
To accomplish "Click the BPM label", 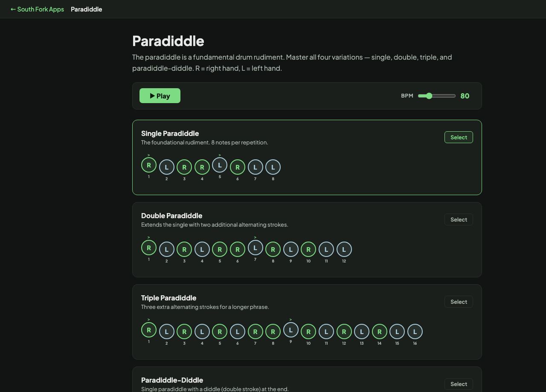I will click(407, 96).
